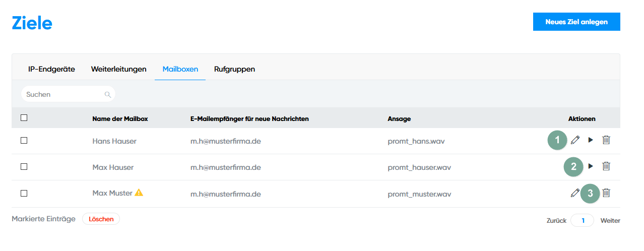
Task: Check the Max Muster row checkbox
Action: coord(24,193)
